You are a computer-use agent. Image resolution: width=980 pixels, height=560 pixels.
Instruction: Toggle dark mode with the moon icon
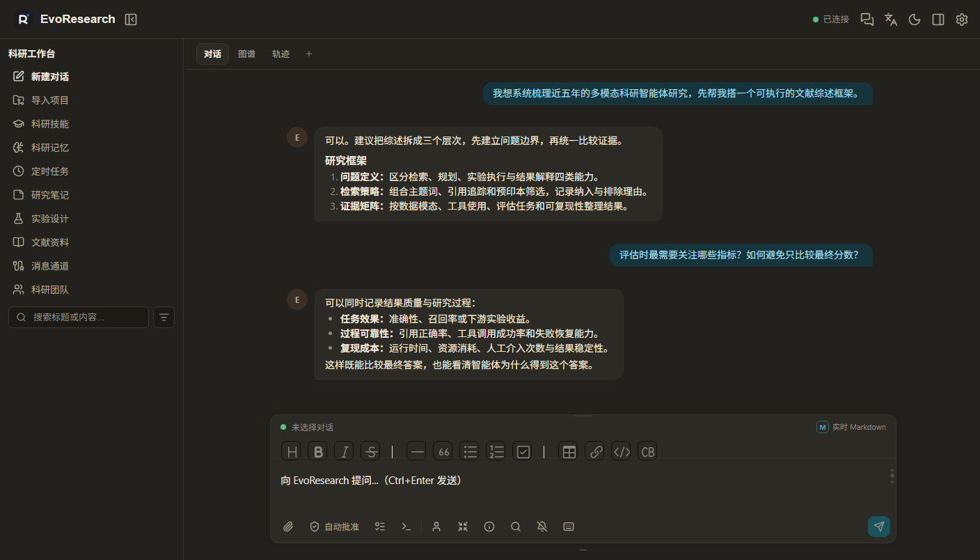pos(915,20)
